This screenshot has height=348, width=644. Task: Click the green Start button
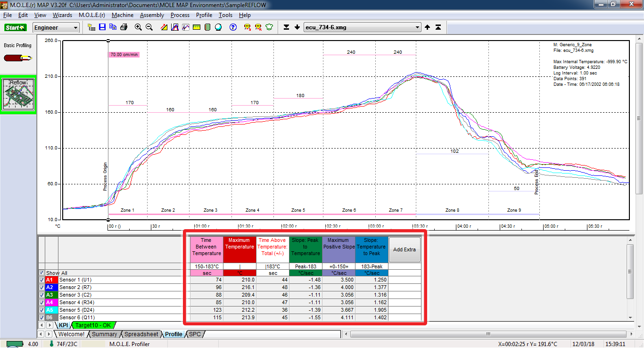(x=16, y=27)
